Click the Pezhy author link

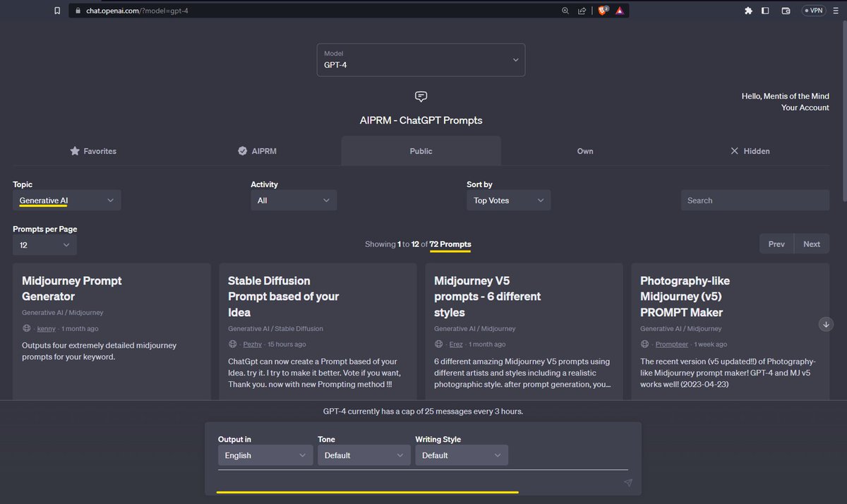253,344
